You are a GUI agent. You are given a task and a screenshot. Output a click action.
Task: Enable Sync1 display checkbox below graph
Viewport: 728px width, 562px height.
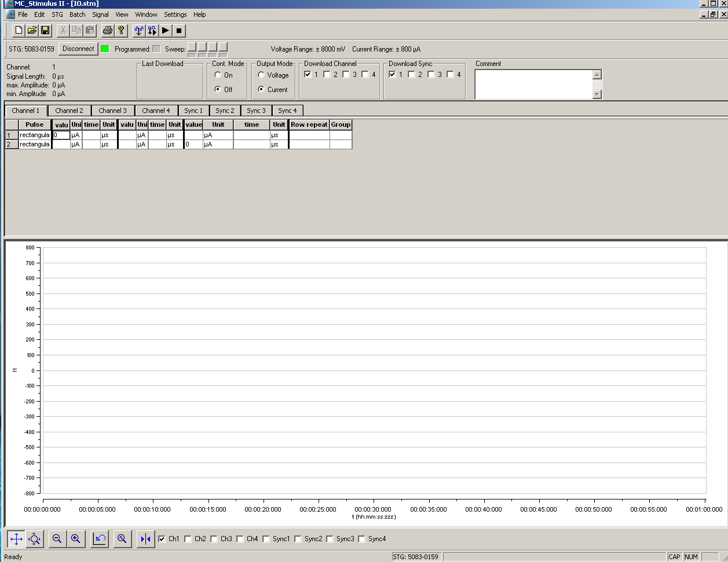(266, 539)
